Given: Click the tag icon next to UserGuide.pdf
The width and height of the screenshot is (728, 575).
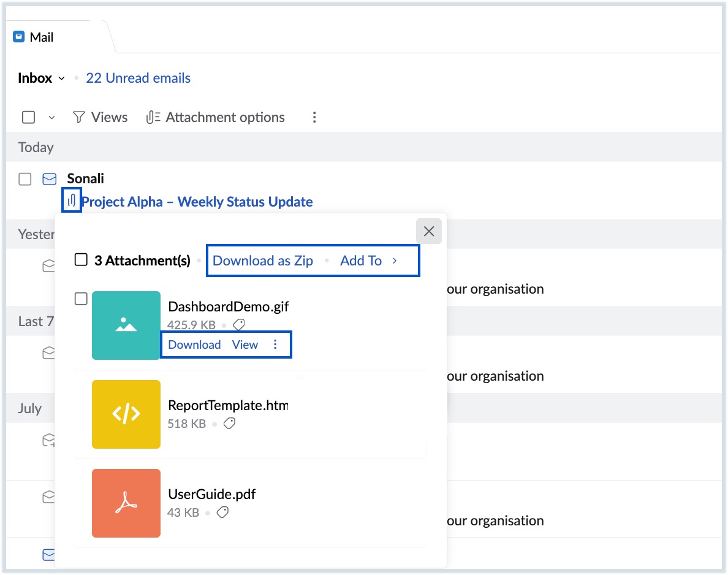Looking at the screenshot, I should (223, 512).
